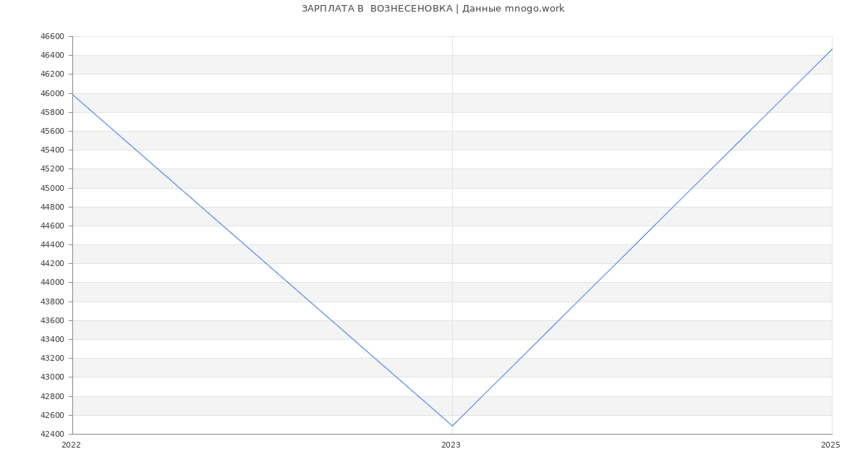Screen dimensions: 868x470
Task: Click the 43600 y-axis value
Action: (x=52, y=320)
